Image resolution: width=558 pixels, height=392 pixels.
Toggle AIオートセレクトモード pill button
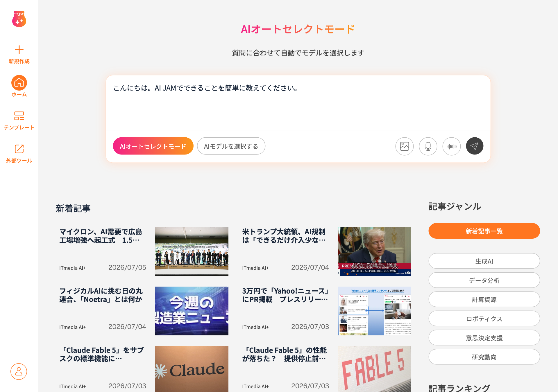coord(153,146)
